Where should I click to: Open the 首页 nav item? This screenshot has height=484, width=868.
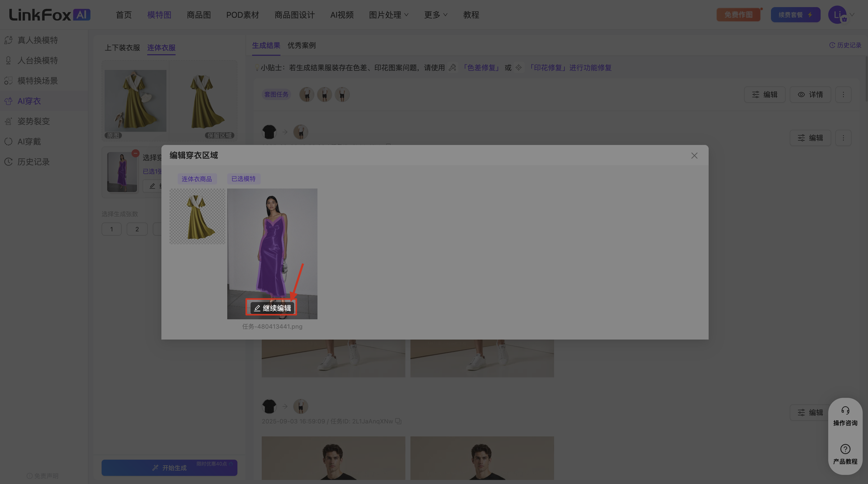(124, 15)
